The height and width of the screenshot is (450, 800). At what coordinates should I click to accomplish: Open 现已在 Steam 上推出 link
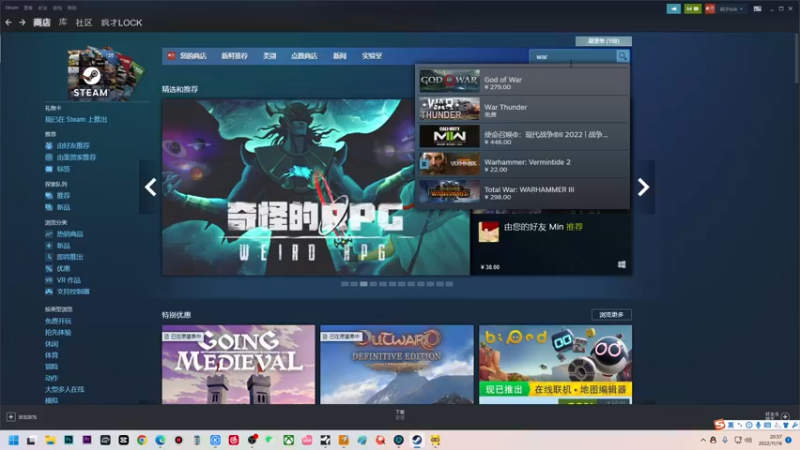click(x=76, y=119)
